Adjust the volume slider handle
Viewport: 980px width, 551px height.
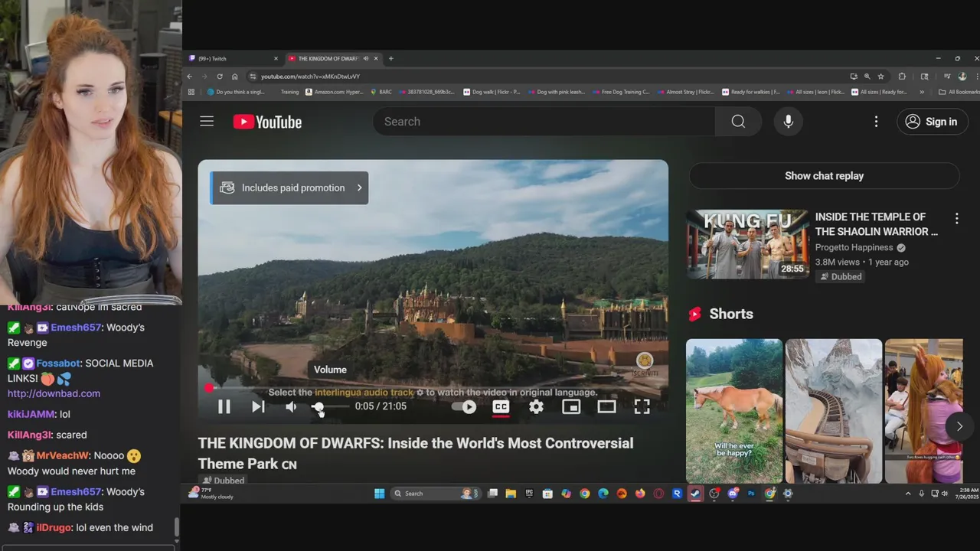318,407
